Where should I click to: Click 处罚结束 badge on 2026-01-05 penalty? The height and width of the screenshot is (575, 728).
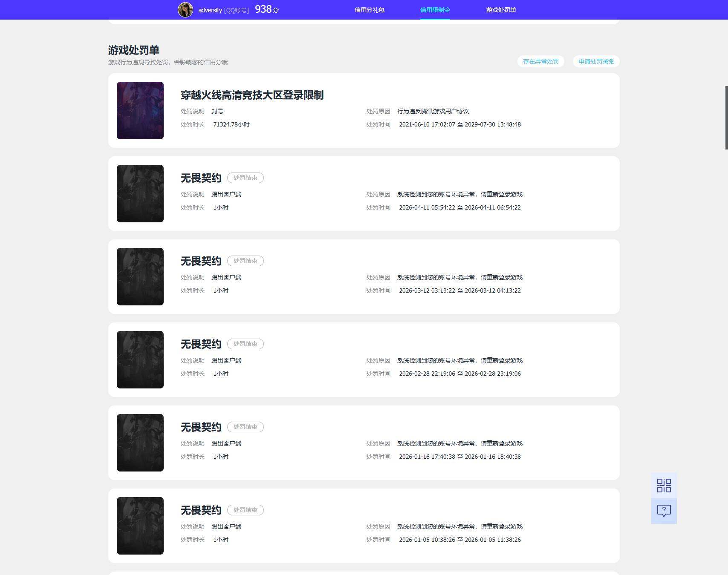click(x=246, y=510)
